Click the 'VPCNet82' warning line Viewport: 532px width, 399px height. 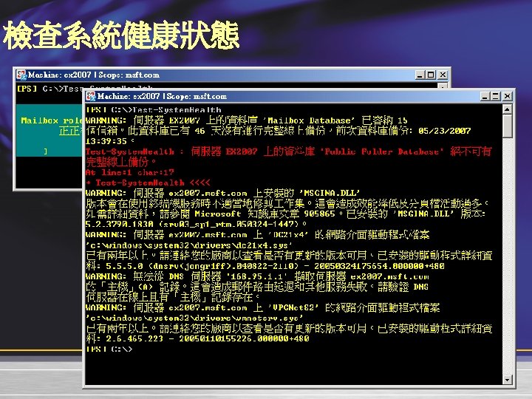tap(262, 307)
